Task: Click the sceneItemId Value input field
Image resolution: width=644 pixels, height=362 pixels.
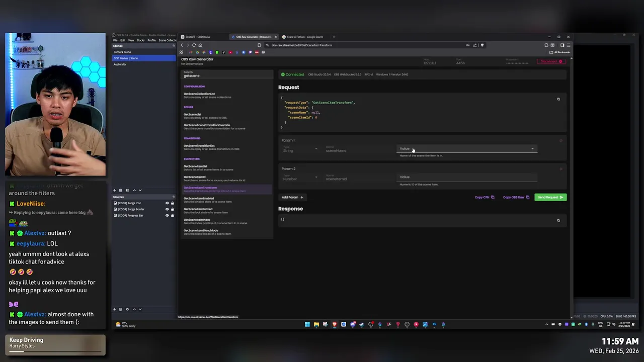Action: pyautogui.click(x=467, y=177)
